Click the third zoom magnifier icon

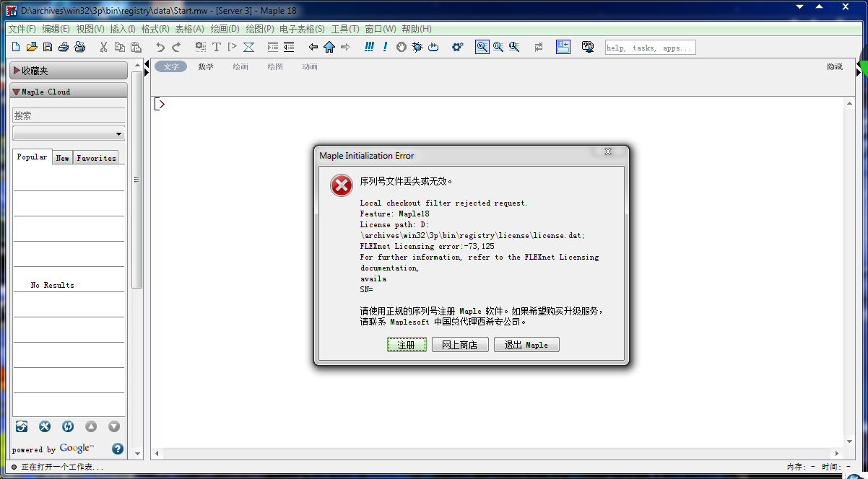pyautogui.click(x=514, y=48)
